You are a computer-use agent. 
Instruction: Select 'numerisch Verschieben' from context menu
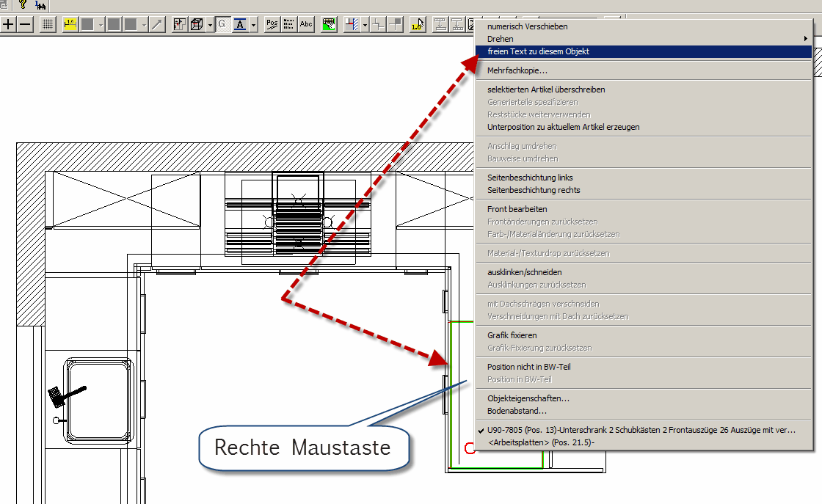pyautogui.click(x=527, y=26)
